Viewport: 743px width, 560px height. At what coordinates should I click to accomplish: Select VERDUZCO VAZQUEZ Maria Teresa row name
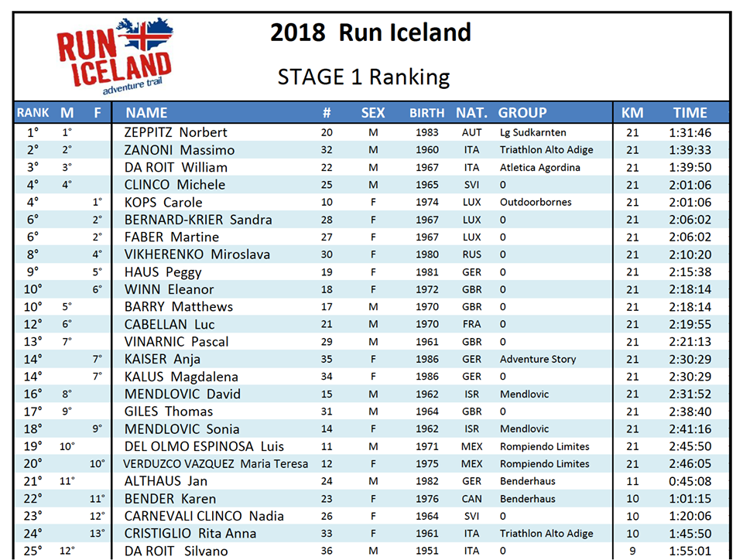point(216,464)
